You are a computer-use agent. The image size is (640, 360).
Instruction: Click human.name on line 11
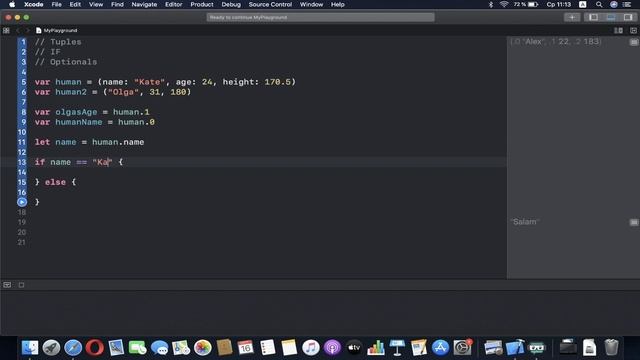click(x=118, y=142)
